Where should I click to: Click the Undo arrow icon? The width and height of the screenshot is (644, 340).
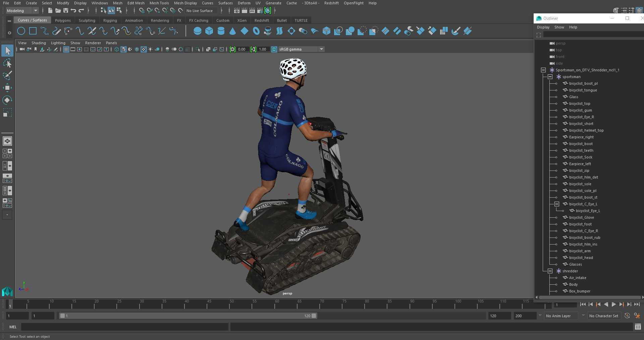point(73,11)
